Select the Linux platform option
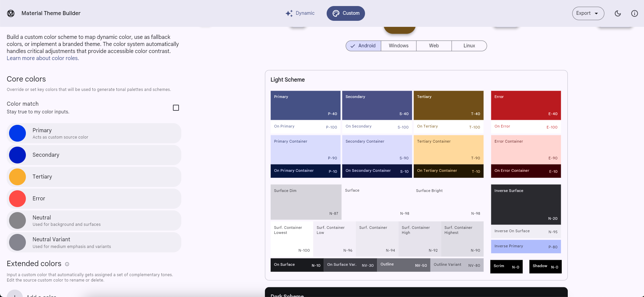644x297 pixels. 469,46
